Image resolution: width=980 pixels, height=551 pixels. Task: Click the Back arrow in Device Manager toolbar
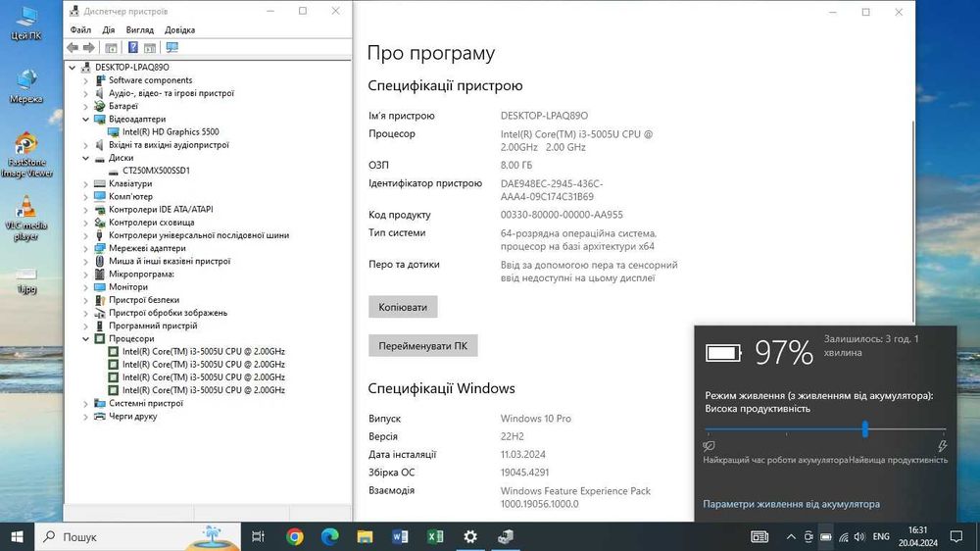click(73, 47)
